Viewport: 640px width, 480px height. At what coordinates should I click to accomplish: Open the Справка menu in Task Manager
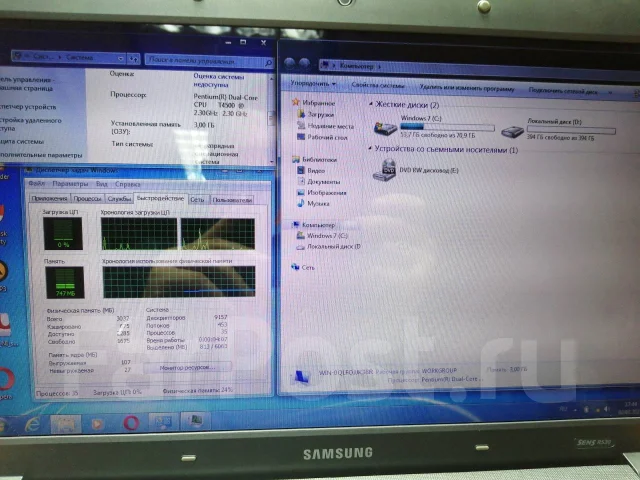[127, 184]
